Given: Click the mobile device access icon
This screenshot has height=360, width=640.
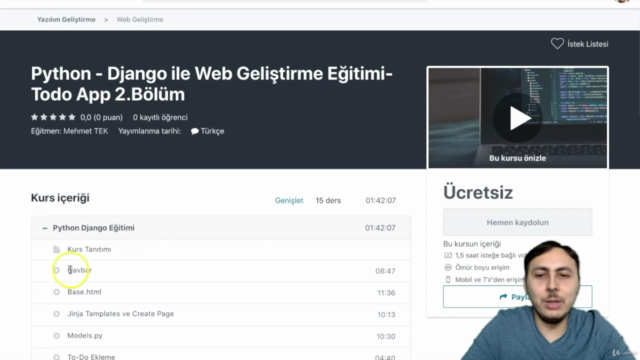Looking at the screenshot, I should 448,280.
